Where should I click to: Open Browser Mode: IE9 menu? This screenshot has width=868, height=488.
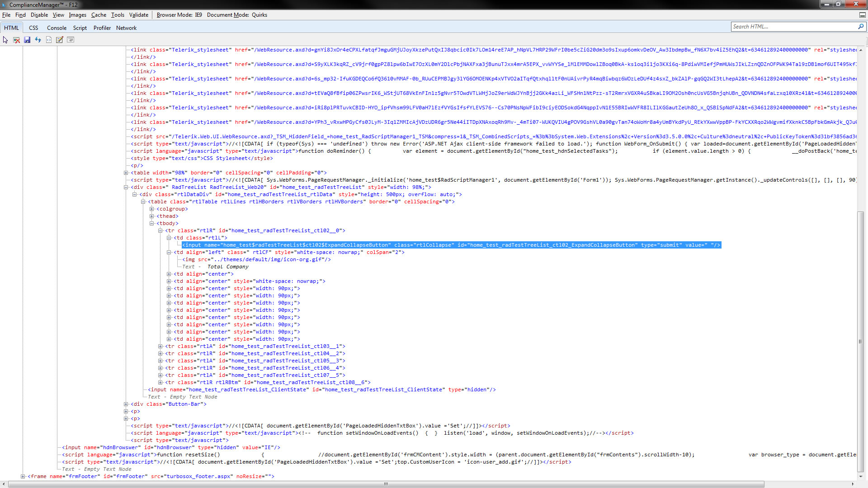coord(179,15)
